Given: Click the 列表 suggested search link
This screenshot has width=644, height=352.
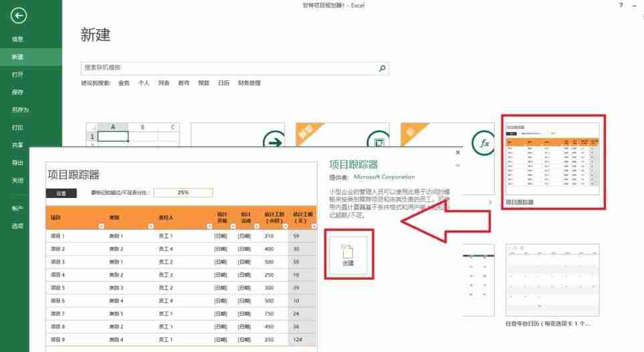Looking at the screenshot, I should tap(163, 83).
